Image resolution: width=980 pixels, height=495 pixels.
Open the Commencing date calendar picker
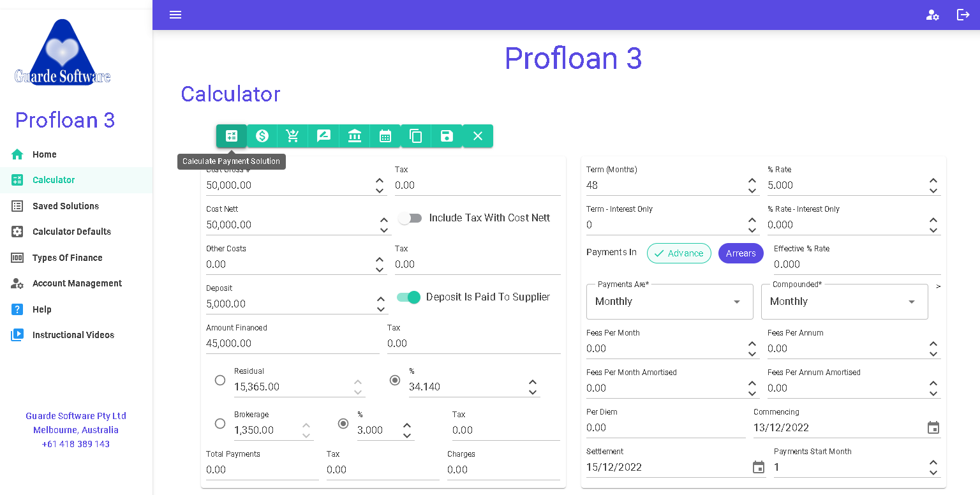click(933, 427)
